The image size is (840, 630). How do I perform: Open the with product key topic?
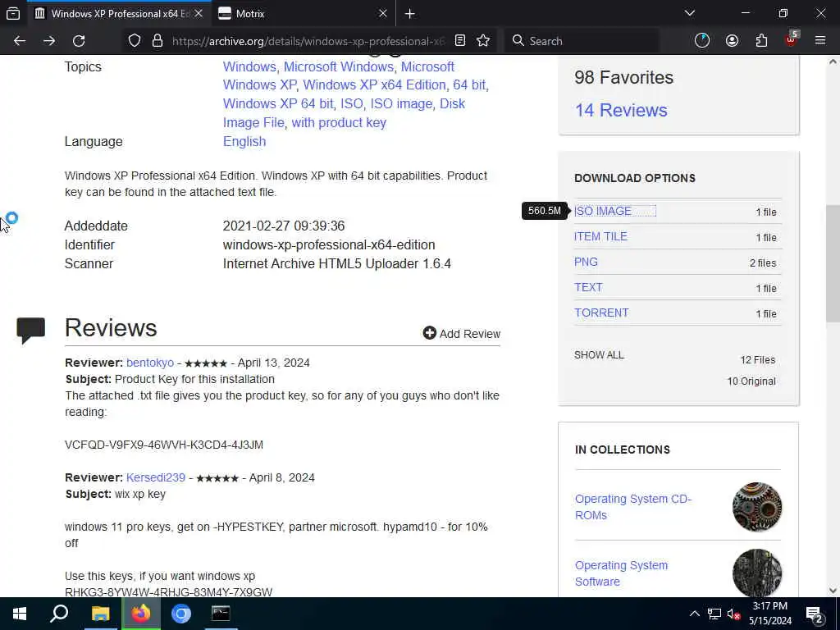pos(339,123)
